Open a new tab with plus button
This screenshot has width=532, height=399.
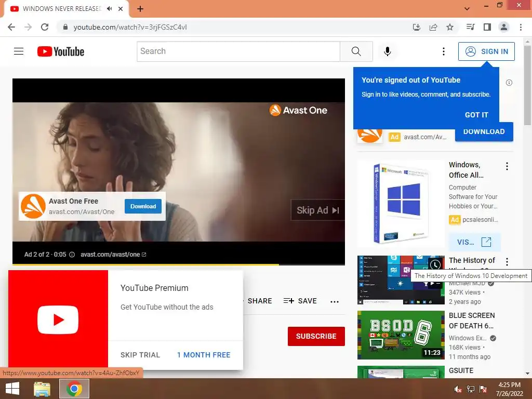pyautogui.click(x=140, y=9)
